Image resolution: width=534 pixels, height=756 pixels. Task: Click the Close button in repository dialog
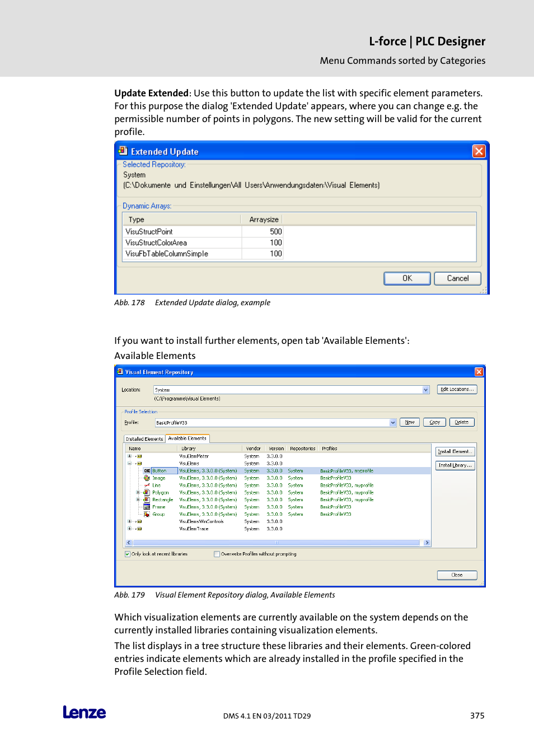click(457, 575)
